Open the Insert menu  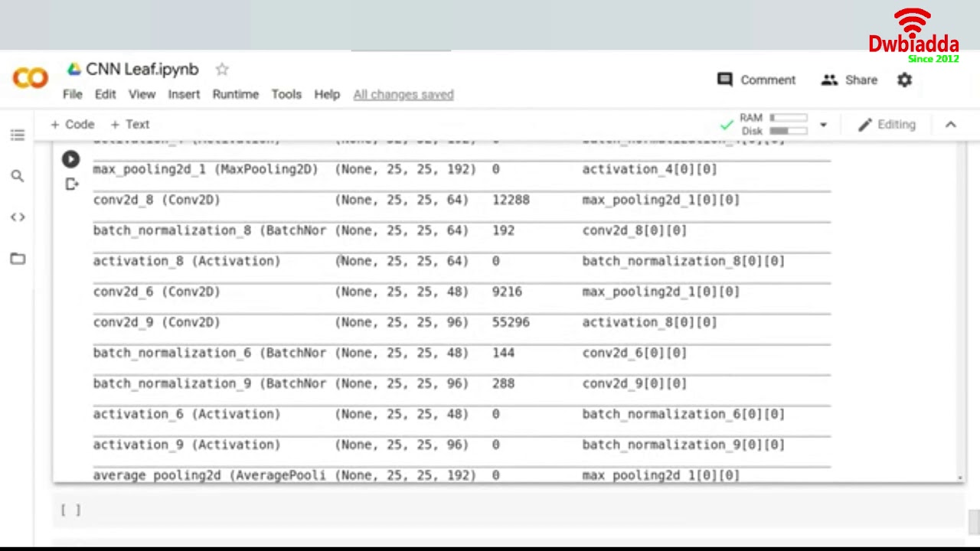[184, 94]
